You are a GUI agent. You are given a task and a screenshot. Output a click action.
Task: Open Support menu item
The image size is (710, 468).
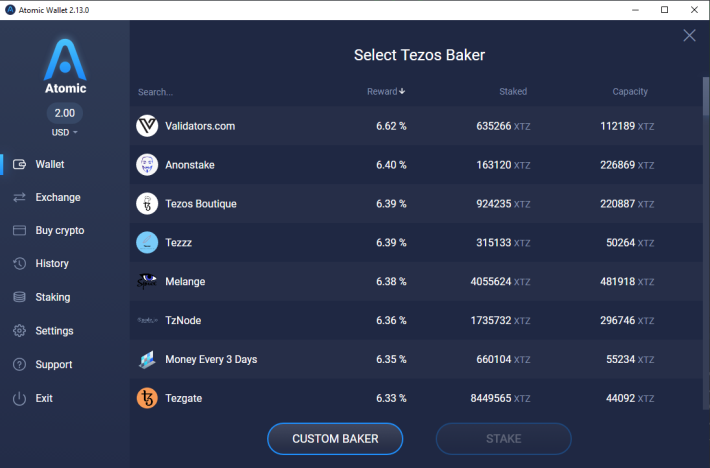pos(54,364)
